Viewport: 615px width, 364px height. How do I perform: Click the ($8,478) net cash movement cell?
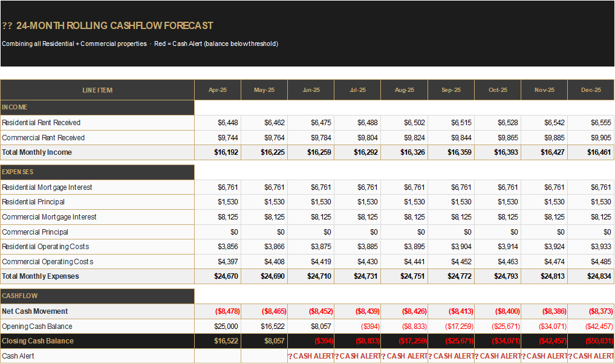click(x=218, y=311)
